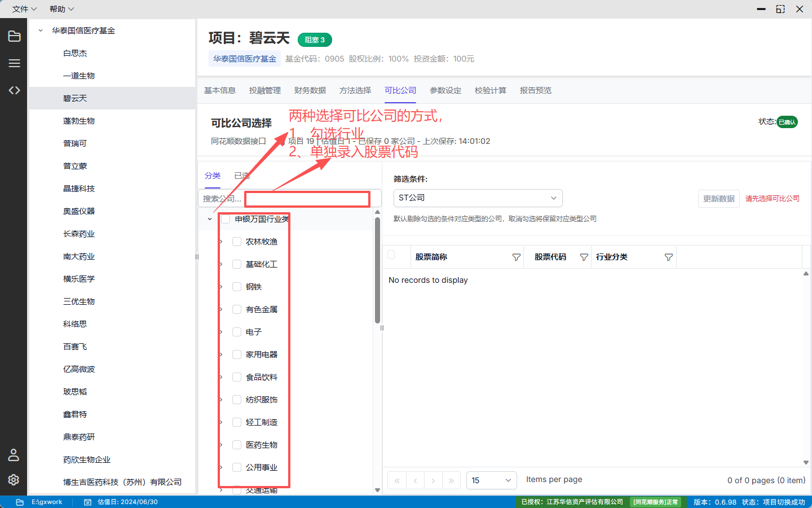Click the 更新数据 button

(719, 199)
